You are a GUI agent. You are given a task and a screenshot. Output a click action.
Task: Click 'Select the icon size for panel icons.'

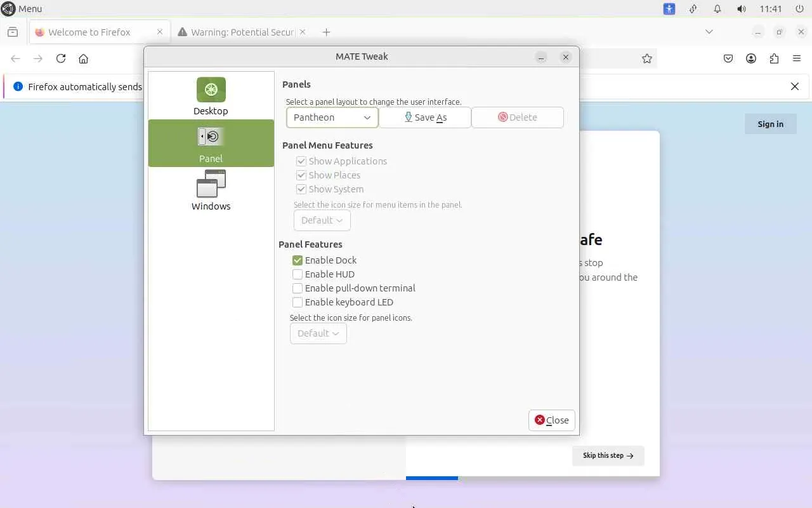tap(351, 317)
